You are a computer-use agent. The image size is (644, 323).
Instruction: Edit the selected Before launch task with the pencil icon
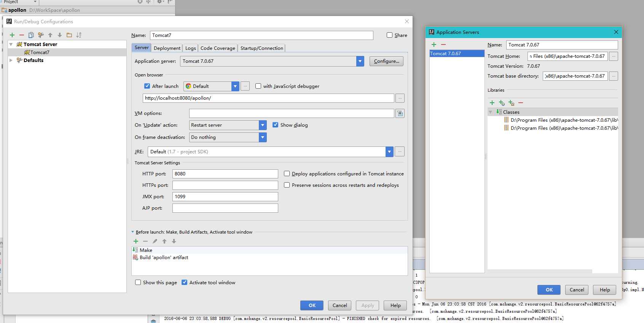point(155,241)
